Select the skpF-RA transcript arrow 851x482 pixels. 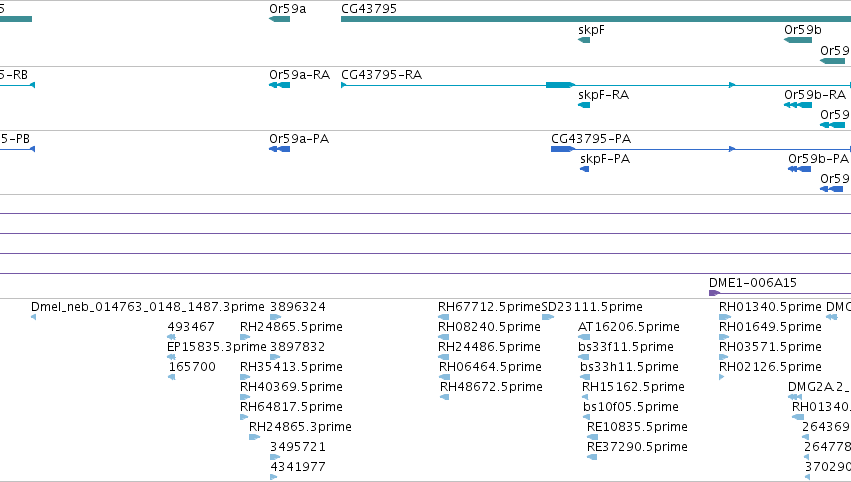(584, 105)
